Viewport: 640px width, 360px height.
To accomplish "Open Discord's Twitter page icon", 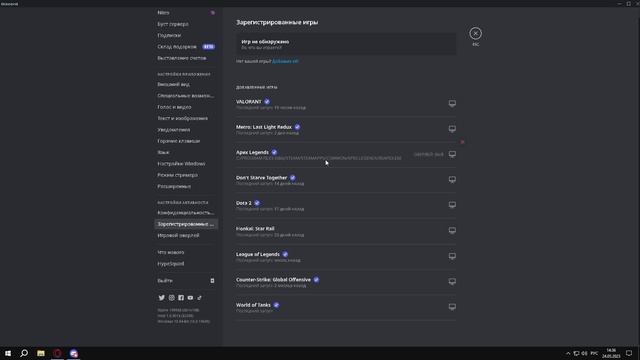I will [x=162, y=298].
